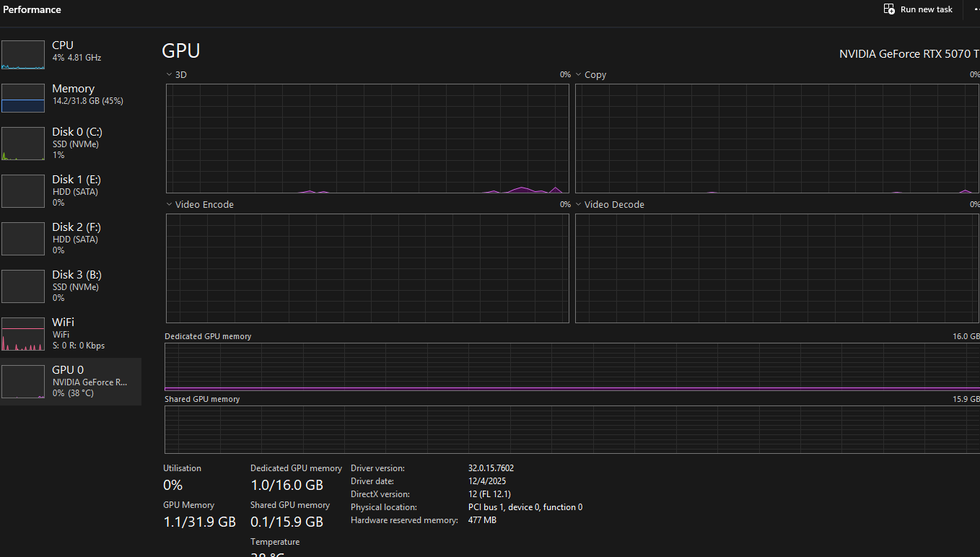The image size is (980, 557).
Task: Click the Performance page title
Action: pyautogui.click(x=32, y=9)
